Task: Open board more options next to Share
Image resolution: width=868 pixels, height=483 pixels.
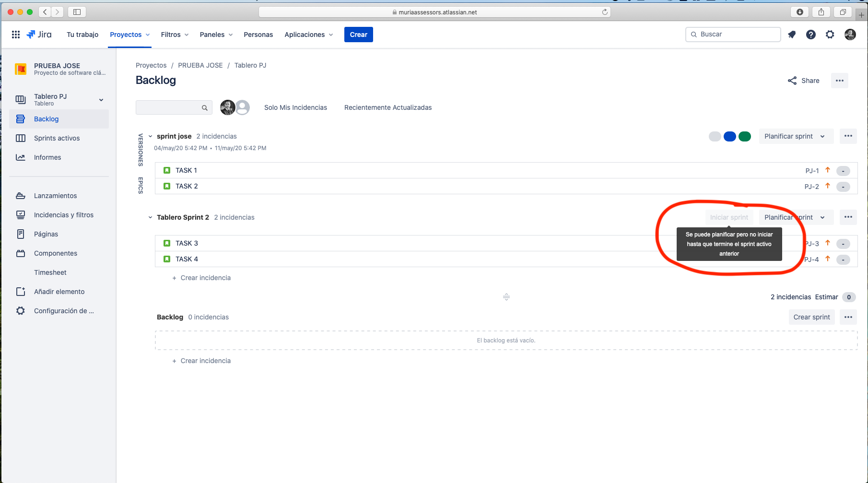Action: coord(840,81)
